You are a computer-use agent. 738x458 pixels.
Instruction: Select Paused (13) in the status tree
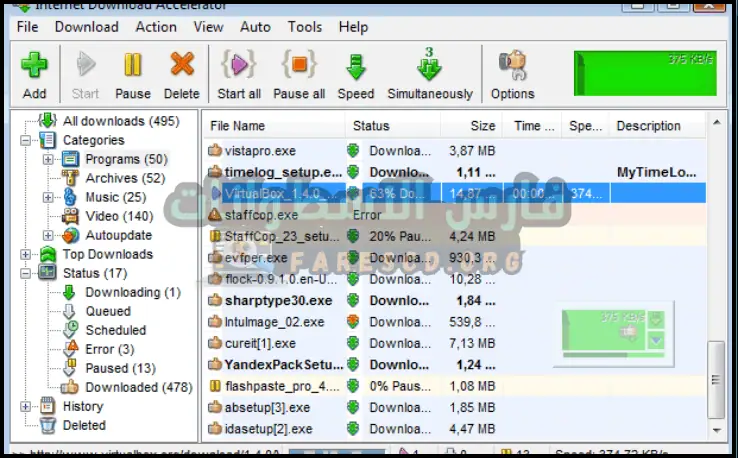point(120,368)
